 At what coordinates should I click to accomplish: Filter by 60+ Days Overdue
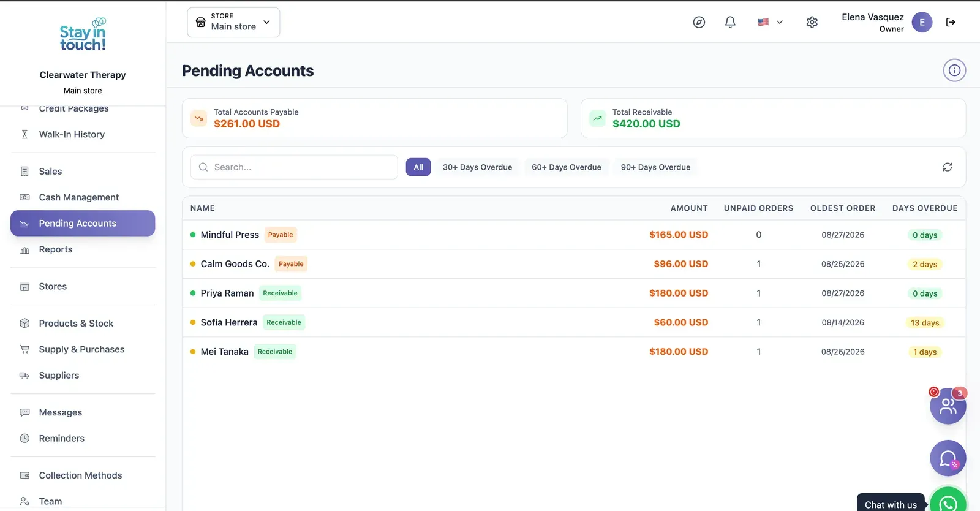pos(567,167)
